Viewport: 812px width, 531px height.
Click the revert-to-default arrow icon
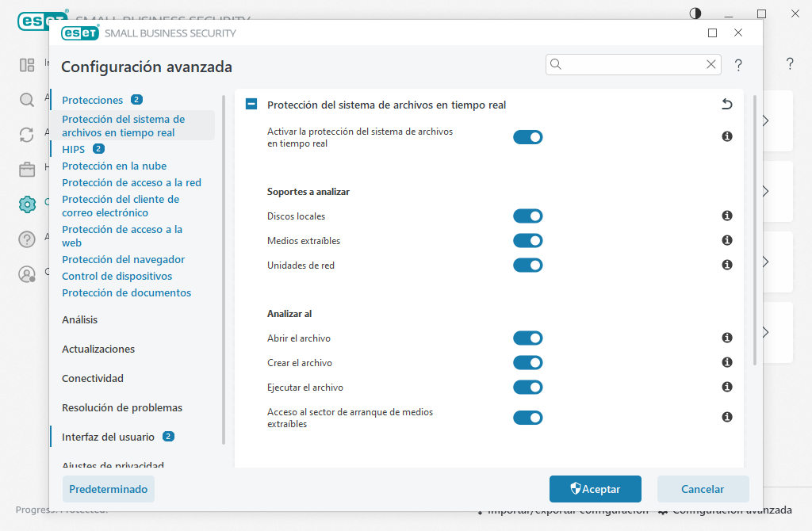pyautogui.click(x=727, y=104)
